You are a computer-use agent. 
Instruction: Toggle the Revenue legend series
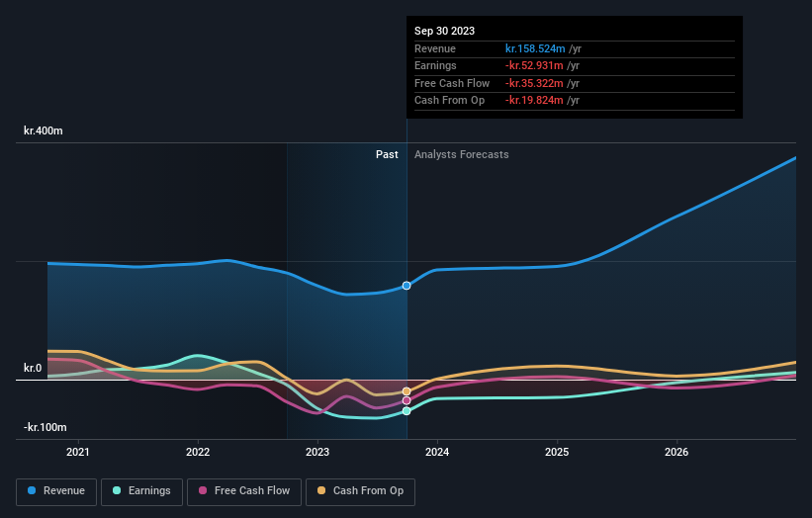(56, 491)
